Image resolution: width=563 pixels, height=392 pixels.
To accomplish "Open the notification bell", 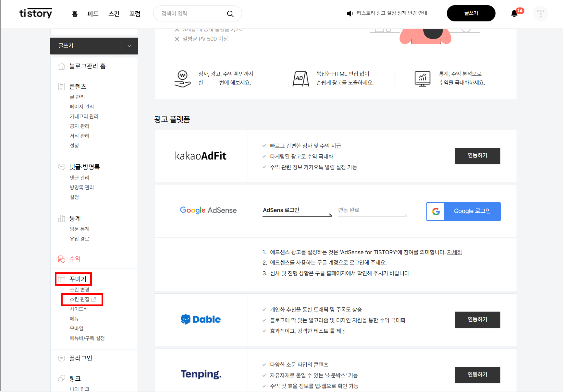I will pyautogui.click(x=514, y=14).
